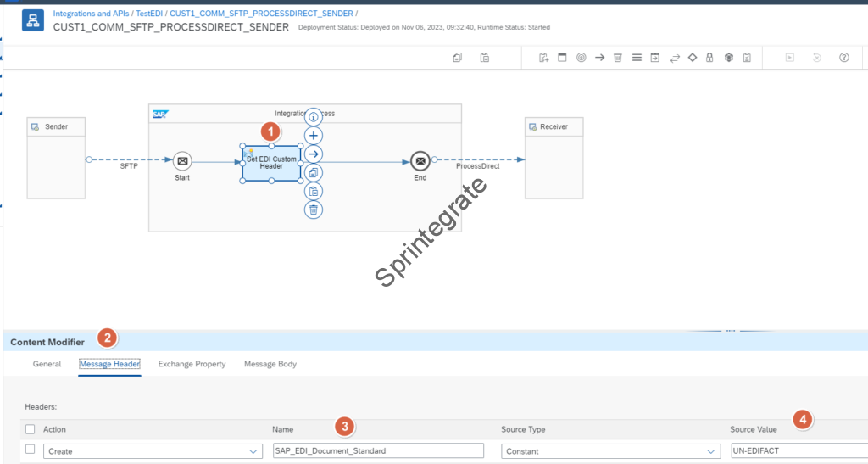The width and height of the screenshot is (868, 464).
Task: Open Integrations and APIs breadcrumb link
Action: tap(91, 14)
